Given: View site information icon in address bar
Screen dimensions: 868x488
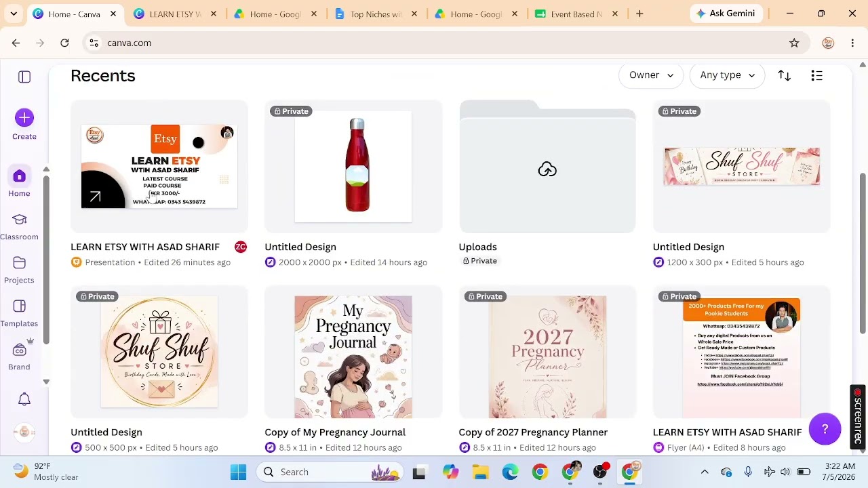Looking at the screenshot, I should 94,43.
